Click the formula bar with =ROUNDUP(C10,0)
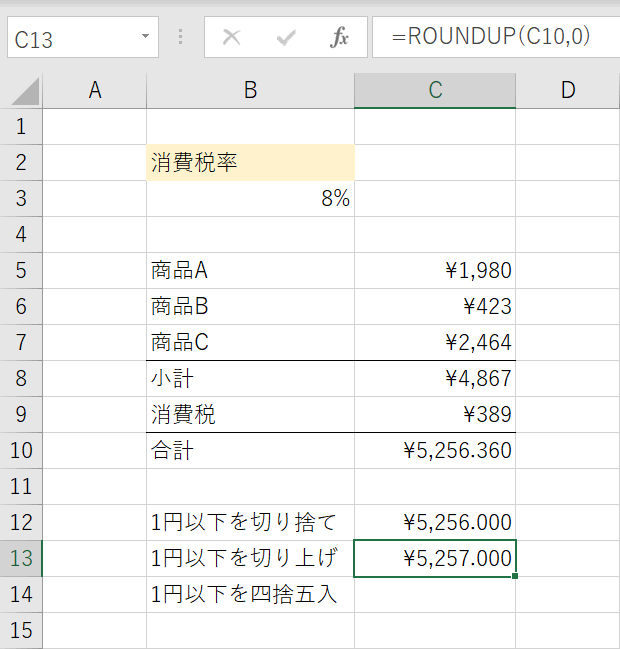Image resolution: width=620 pixels, height=649 pixels. pos(496,37)
